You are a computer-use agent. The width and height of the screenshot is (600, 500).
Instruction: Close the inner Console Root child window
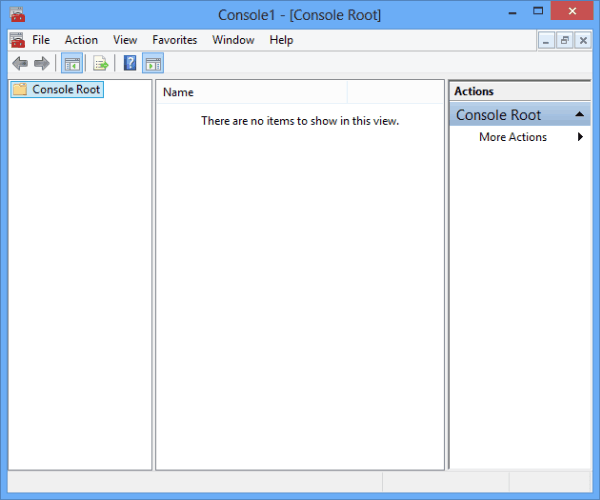(x=583, y=41)
